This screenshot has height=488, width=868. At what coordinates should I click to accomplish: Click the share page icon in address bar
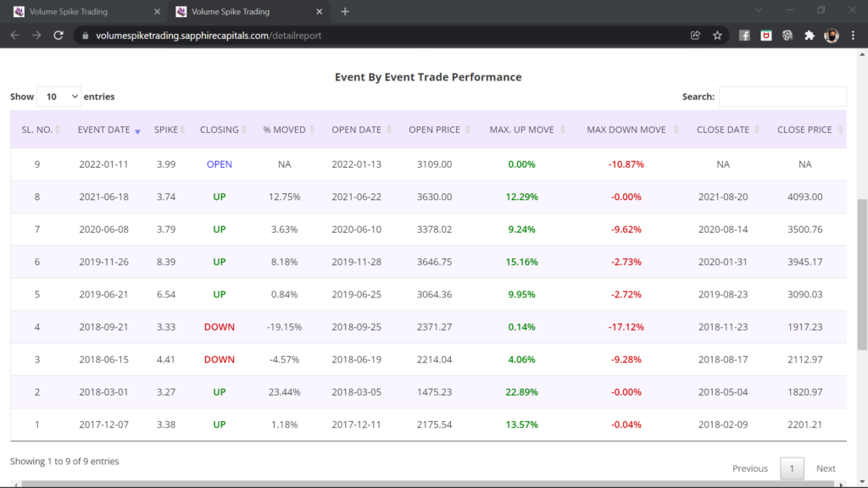click(x=695, y=36)
